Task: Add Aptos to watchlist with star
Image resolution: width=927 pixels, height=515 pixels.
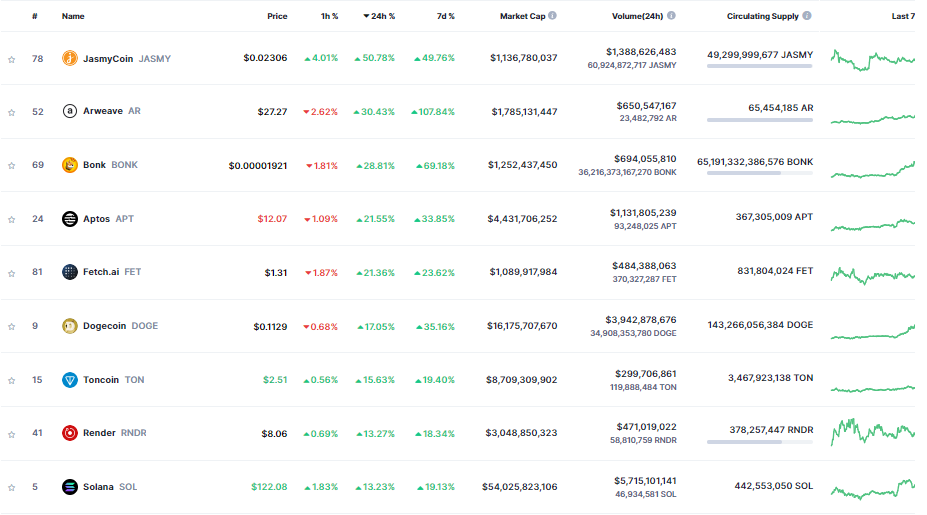Action: pos(11,219)
